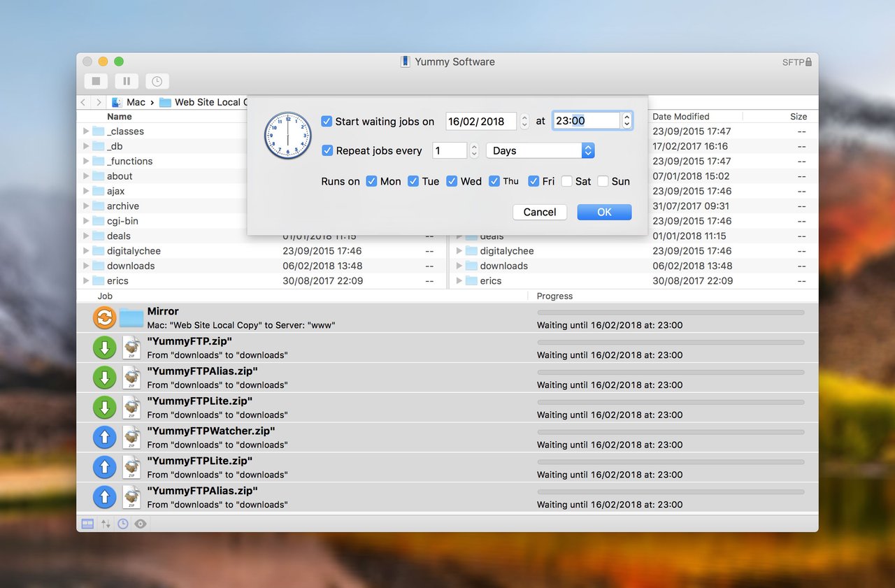Click the about folder icon in left pane

point(98,176)
